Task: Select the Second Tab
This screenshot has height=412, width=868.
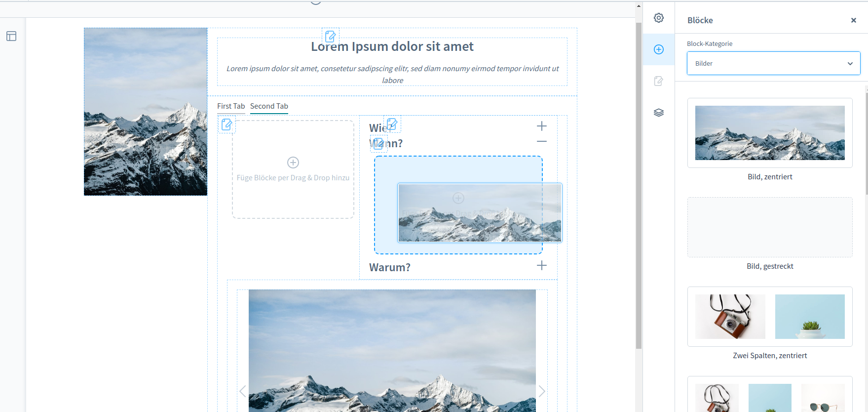Action: click(x=269, y=106)
